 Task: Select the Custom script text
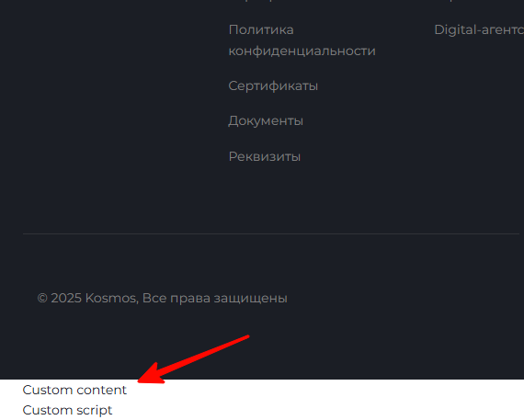tap(67, 410)
